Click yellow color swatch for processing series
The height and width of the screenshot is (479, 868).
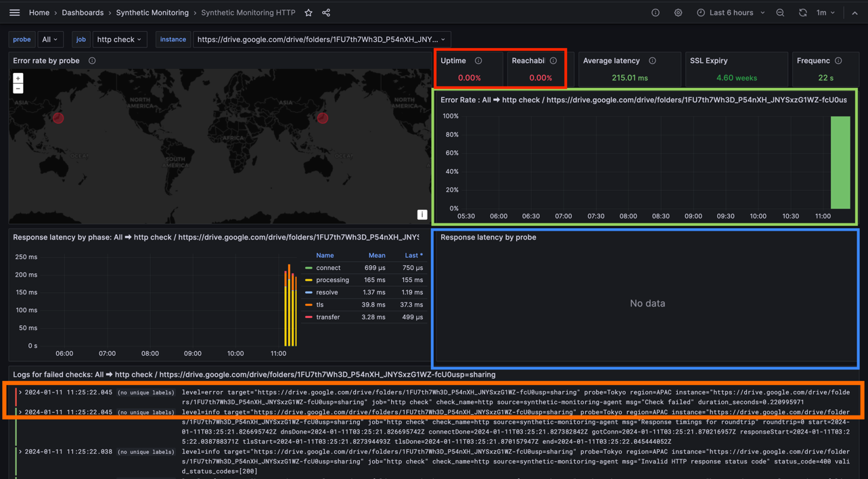pyautogui.click(x=309, y=280)
